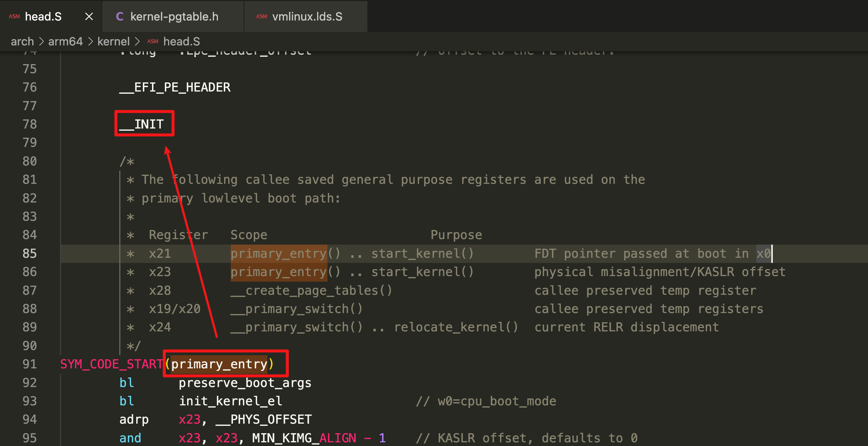This screenshot has width=868, height=446.
Task: Open the arch breadcrumb folder
Action: (x=22, y=41)
